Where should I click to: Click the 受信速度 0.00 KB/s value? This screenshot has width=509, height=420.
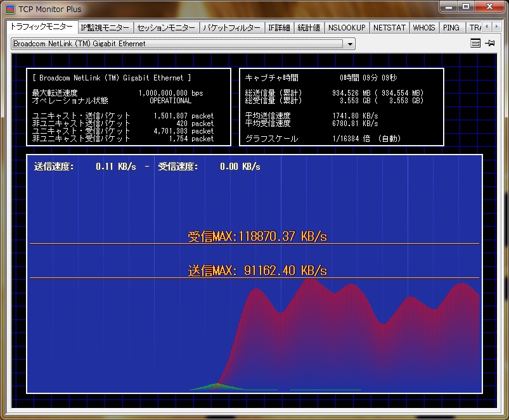(x=240, y=167)
